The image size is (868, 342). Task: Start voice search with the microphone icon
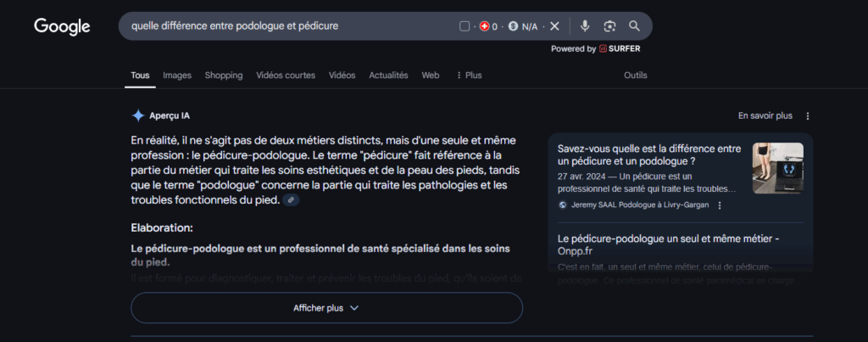coord(585,26)
